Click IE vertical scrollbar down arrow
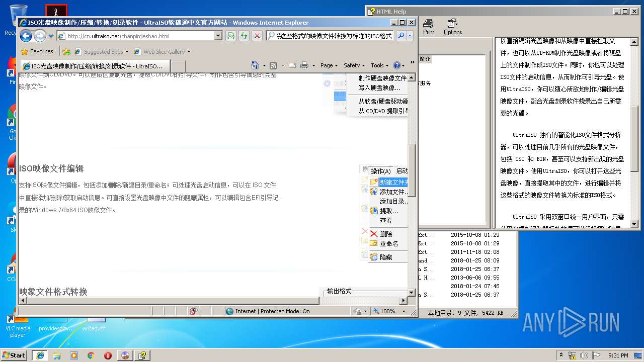This screenshot has width=644, height=362. [412, 292]
